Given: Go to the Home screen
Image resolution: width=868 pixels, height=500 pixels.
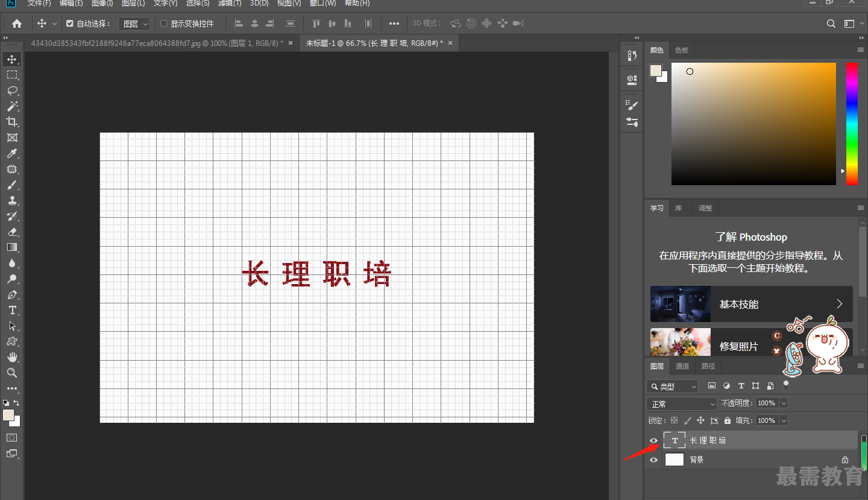Looking at the screenshot, I should (17, 24).
